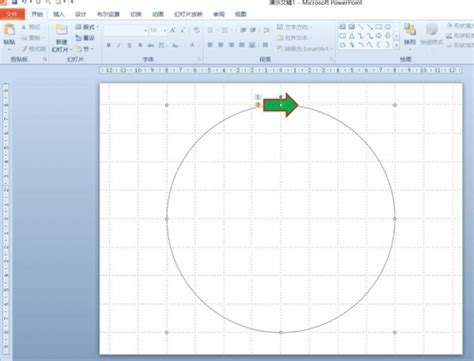
Task: Click the Paste clipboard icon
Action: (x=9, y=30)
